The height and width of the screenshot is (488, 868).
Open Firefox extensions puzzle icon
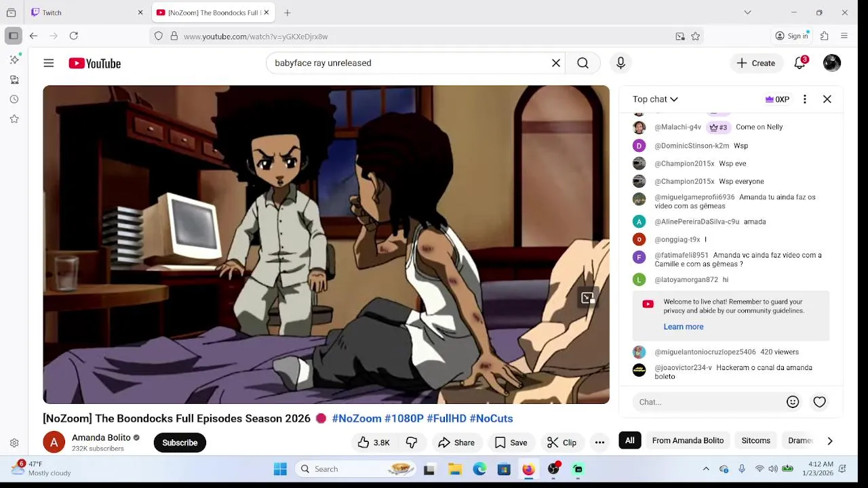click(825, 36)
